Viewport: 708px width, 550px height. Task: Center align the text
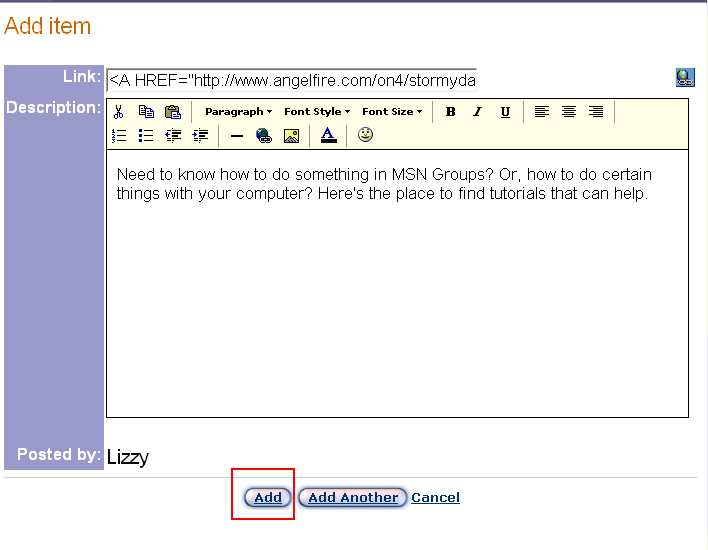(x=568, y=112)
